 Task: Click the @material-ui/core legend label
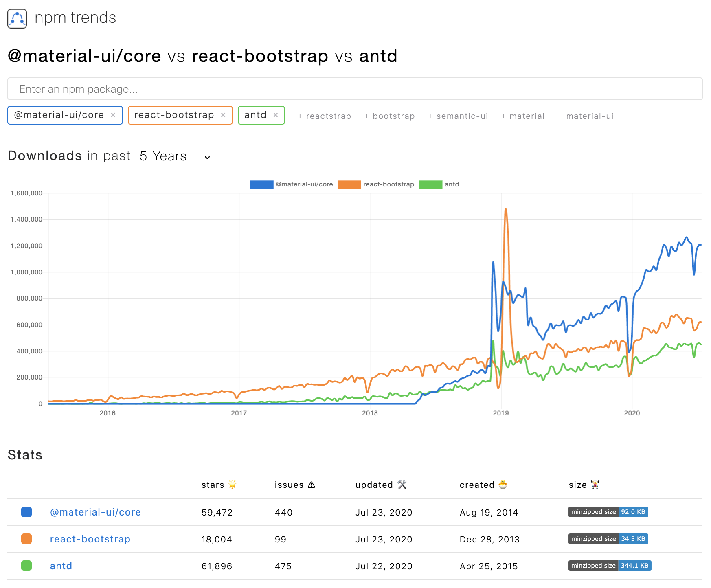point(304,184)
